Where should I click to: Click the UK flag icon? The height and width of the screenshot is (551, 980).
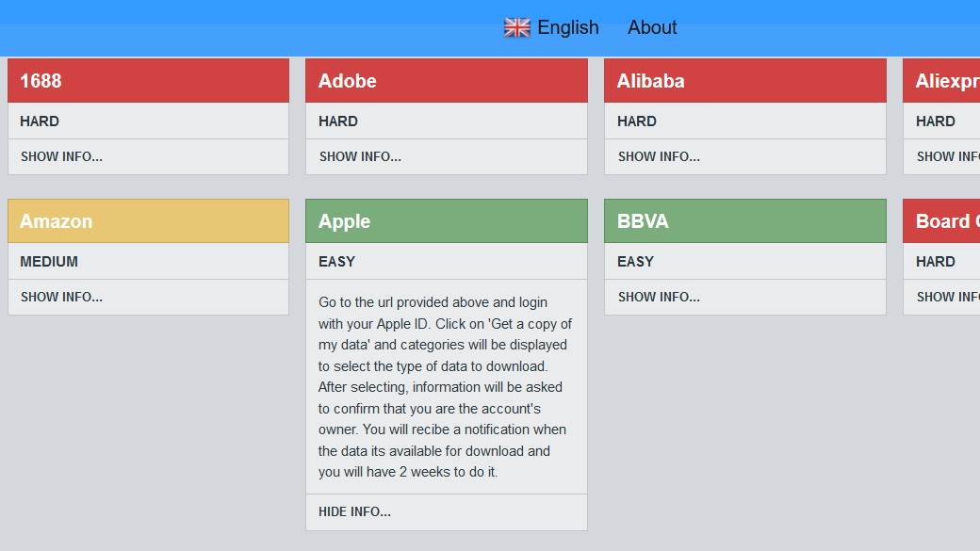tap(517, 28)
